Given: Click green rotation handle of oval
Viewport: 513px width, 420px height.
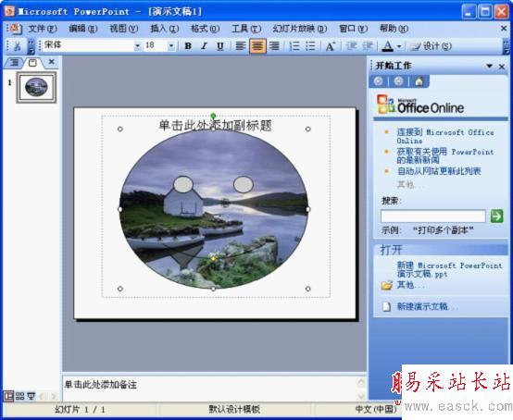Looking at the screenshot, I should (x=213, y=116).
